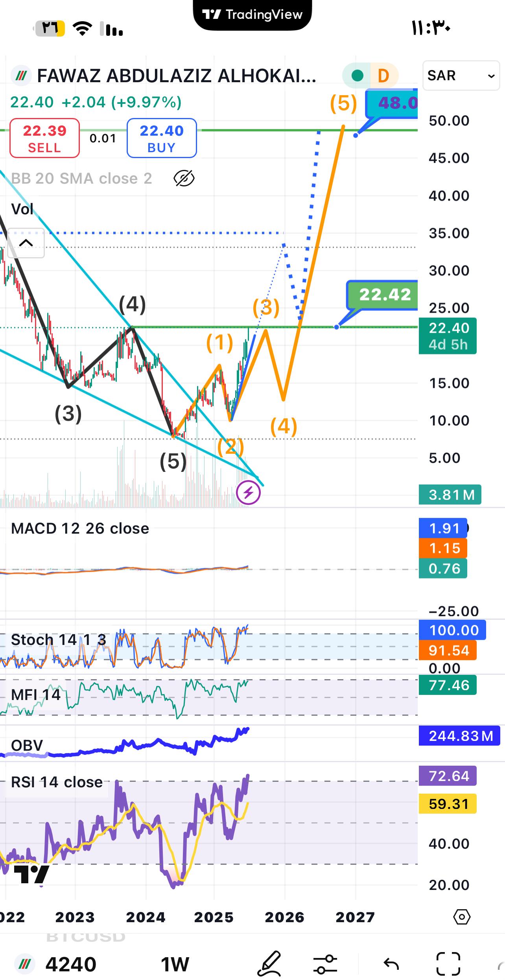The image size is (505, 980).
Task: Select the MACD 12 26 close legend
Action: click(80, 529)
